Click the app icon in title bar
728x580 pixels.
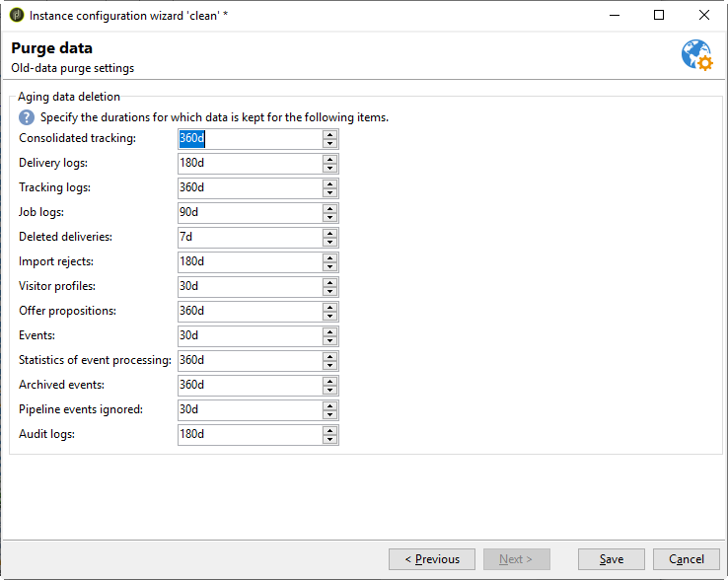point(16,16)
